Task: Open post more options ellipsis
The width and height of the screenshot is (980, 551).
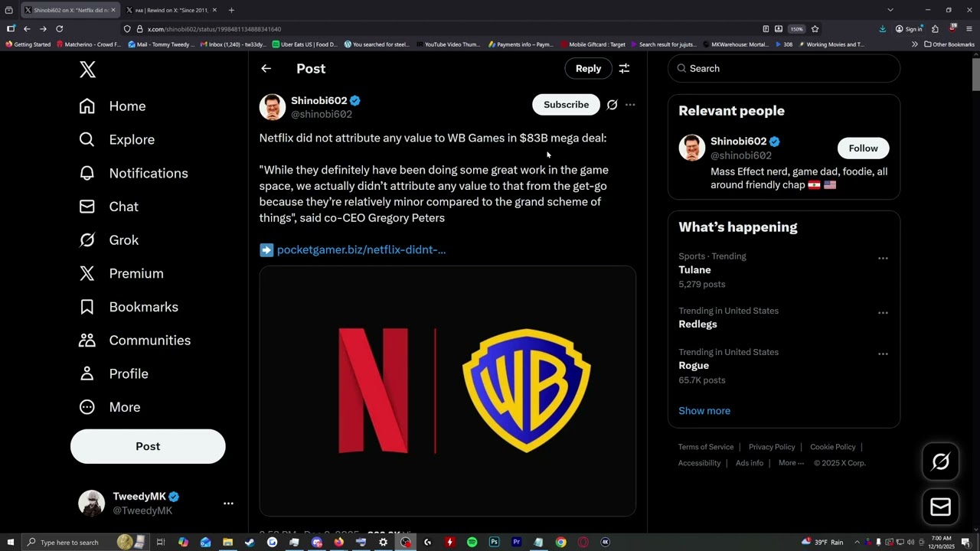Action: [x=630, y=105]
